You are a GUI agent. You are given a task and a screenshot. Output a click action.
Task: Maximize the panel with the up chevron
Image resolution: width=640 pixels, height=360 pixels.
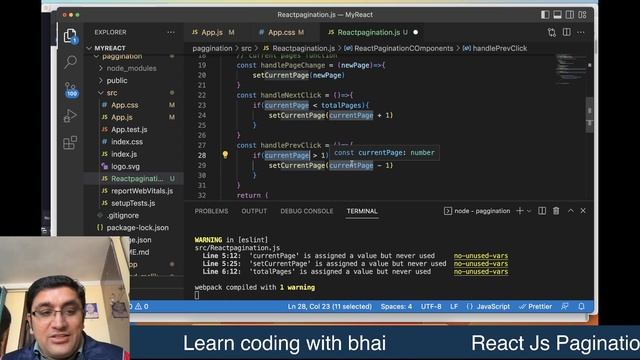(x=571, y=211)
